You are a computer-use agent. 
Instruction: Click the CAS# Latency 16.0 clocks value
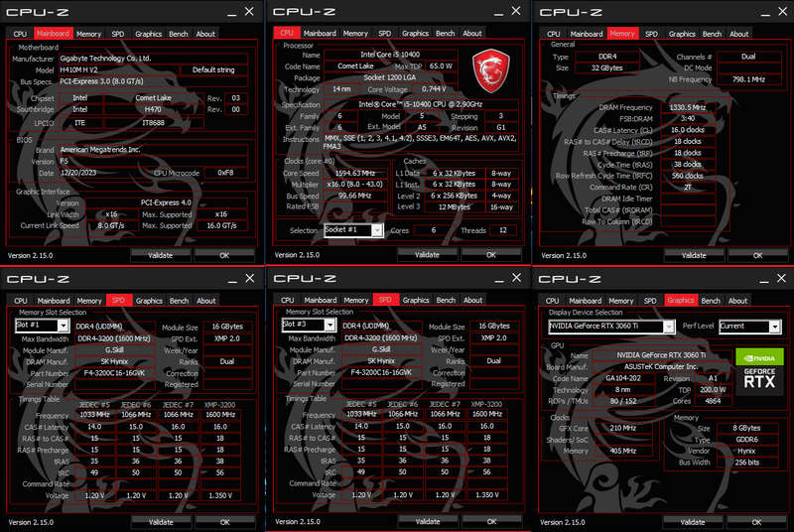pyautogui.click(x=687, y=130)
